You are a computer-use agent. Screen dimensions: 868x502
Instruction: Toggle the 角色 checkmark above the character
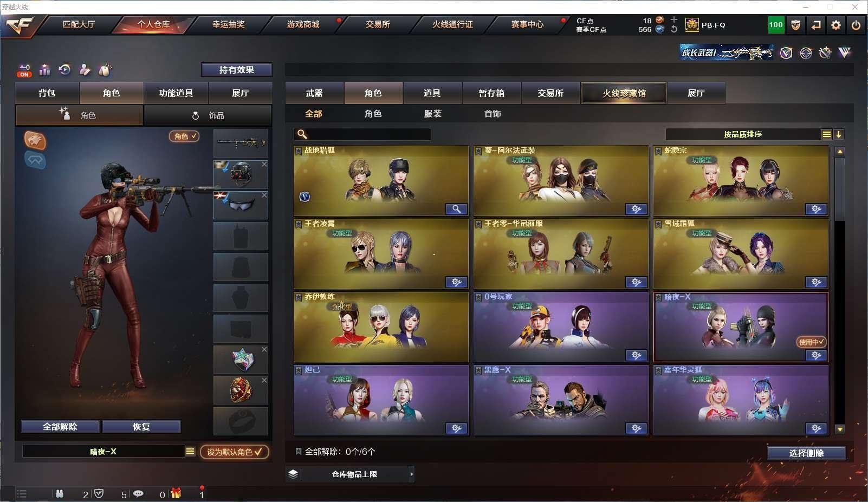click(x=185, y=136)
